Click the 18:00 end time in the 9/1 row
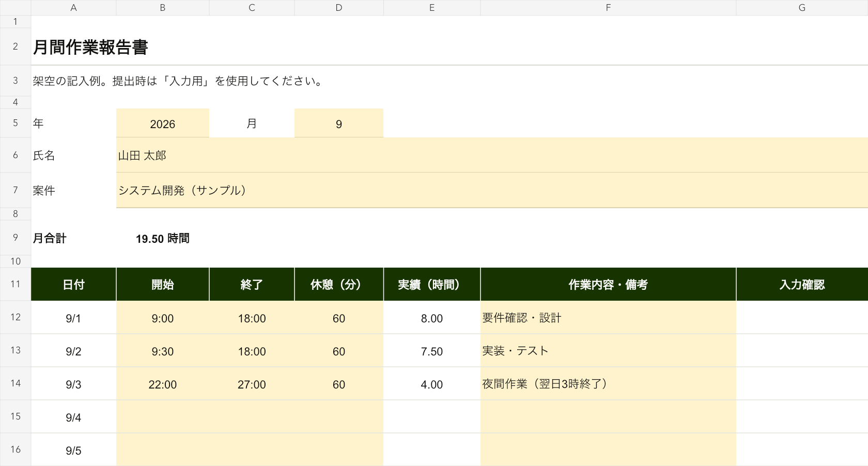868x466 pixels. pyautogui.click(x=252, y=318)
